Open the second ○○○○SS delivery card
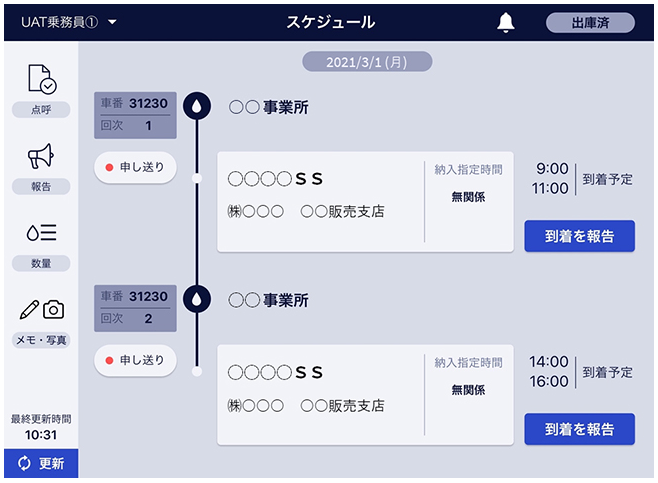 tap(365, 395)
